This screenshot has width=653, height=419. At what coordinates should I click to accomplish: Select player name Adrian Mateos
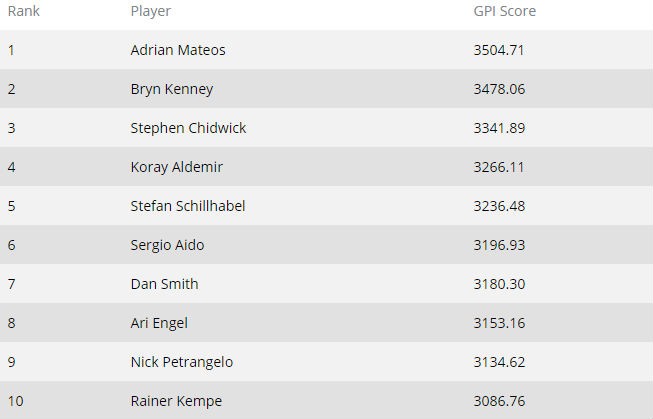click(x=178, y=50)
